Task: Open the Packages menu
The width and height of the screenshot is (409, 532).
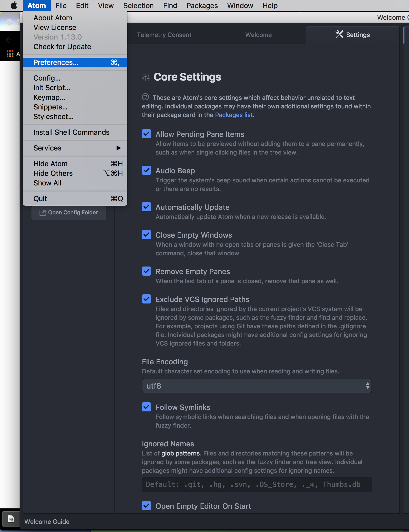Action: pos(202,6)
